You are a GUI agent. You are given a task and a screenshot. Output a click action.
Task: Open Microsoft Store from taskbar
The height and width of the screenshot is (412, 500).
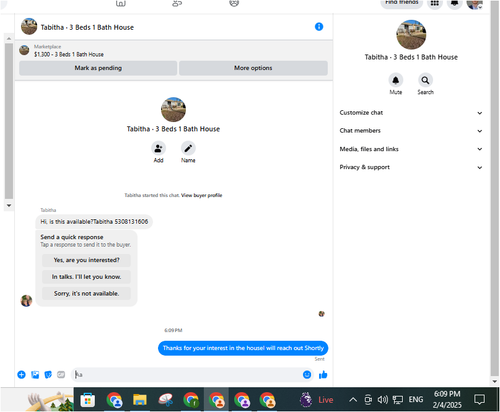point(88,400)
